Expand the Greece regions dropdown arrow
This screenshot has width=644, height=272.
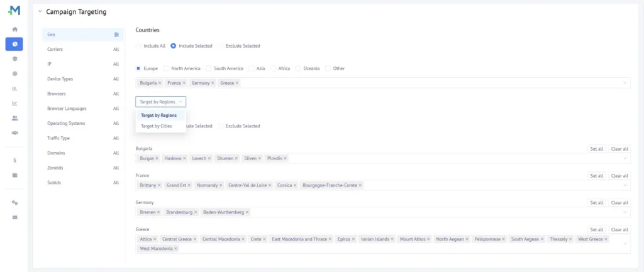(x=625, y=244)
